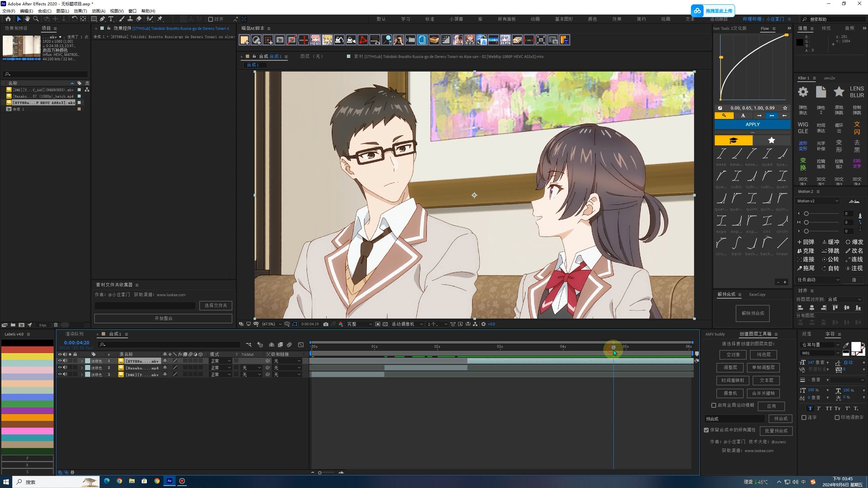Image resolution: width=868 pixels, height=488 pixels.
Task: Click the Null Object create button
Action: 733,354
